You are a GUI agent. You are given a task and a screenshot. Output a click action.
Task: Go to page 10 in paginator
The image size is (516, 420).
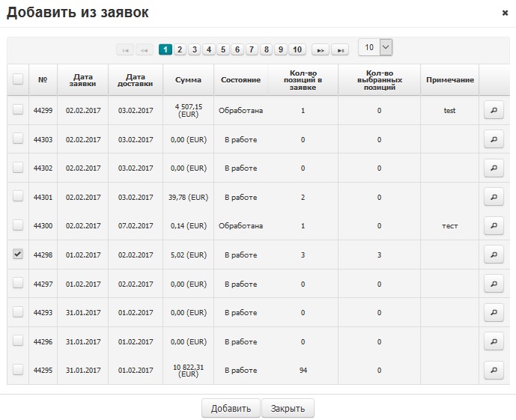(297, 49)
